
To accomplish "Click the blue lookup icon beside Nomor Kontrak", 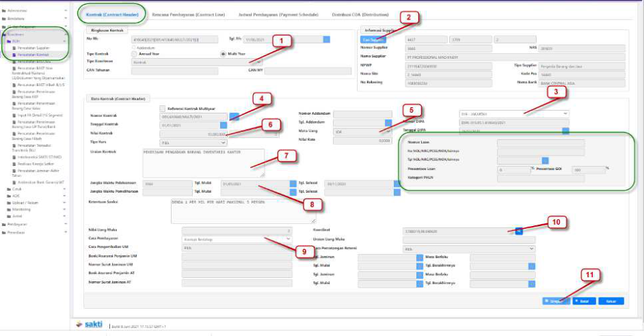I will 234,116.
